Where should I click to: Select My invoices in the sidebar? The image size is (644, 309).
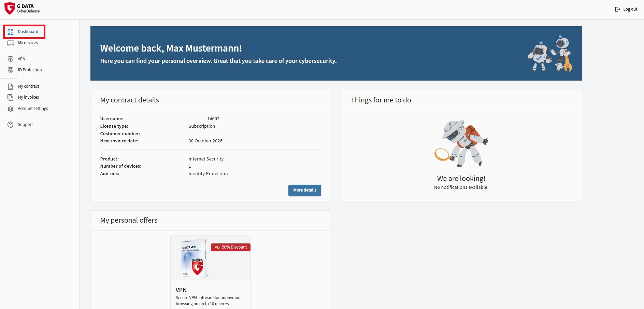coord(28,97)
